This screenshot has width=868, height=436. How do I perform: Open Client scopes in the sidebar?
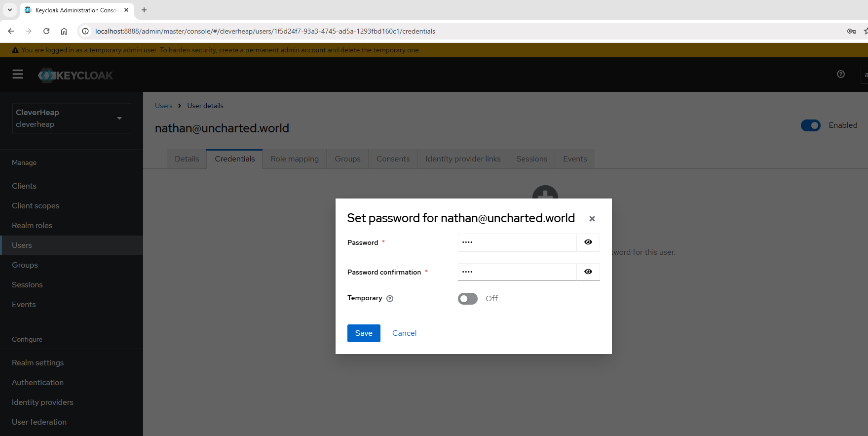pos(72,206)
